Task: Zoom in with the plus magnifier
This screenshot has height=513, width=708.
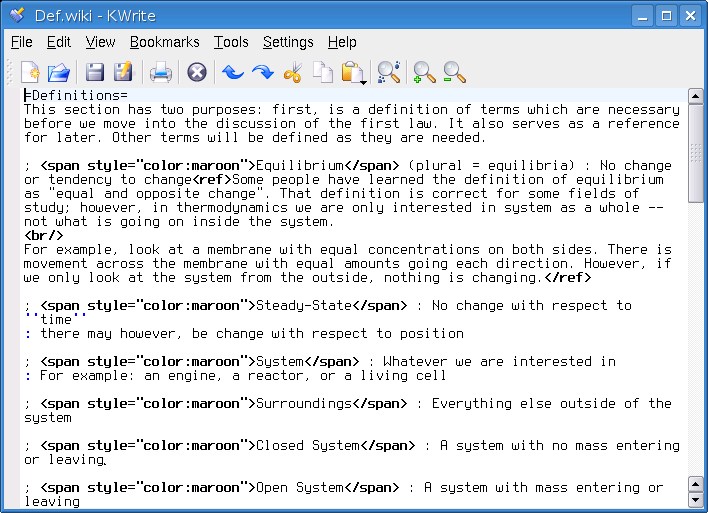Action: tap(424, 72)
